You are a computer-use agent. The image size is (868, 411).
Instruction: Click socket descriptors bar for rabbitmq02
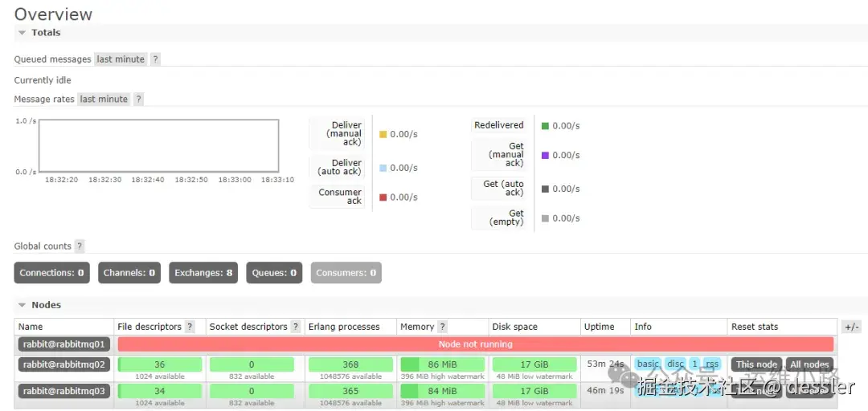[x=252, y=364]
